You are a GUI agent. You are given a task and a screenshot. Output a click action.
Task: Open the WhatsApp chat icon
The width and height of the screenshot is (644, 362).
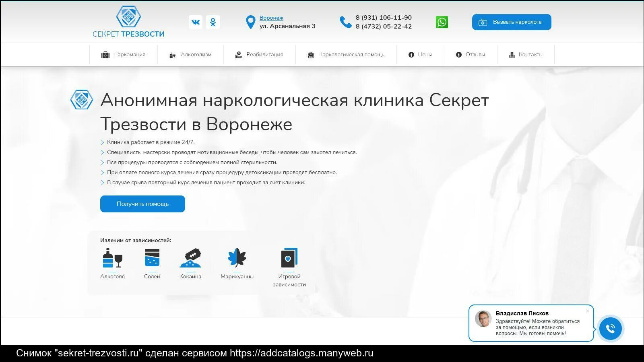[442, 22]
